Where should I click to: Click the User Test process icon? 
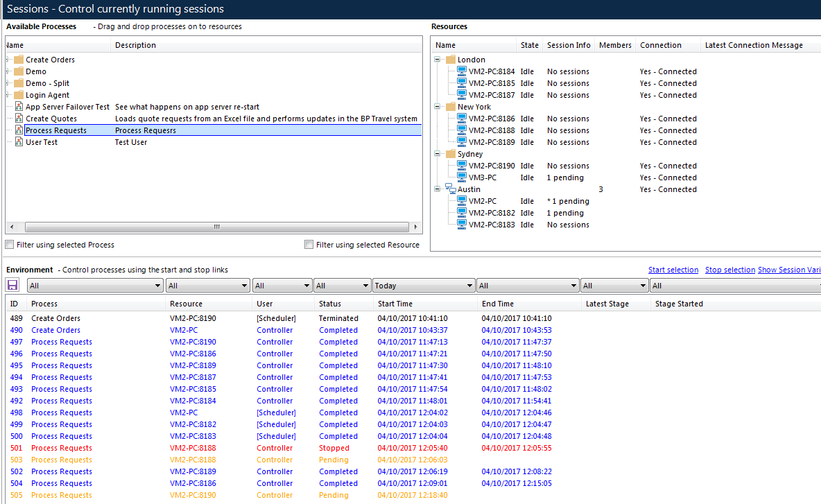coord(19,142)
